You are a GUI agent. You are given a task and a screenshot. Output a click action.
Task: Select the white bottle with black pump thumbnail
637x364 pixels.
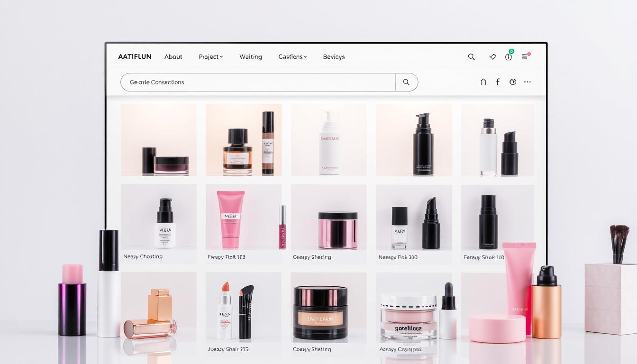498,140
